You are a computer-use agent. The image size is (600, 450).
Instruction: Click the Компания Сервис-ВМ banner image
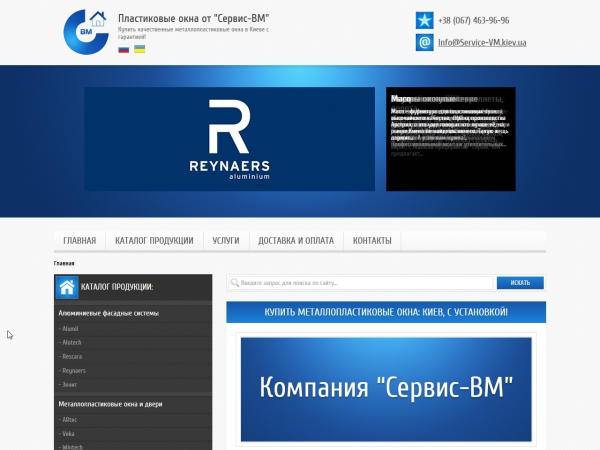pos(386,390)
